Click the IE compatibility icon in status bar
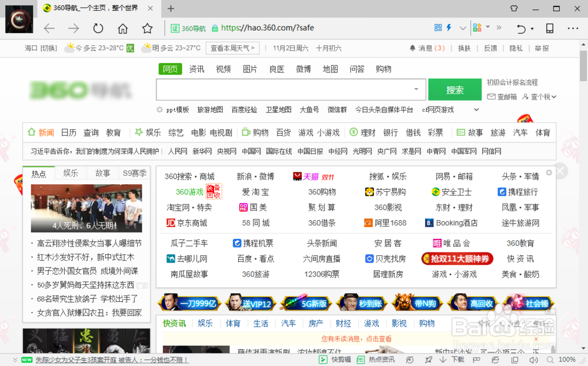588x366 pixels. [495, 360]
